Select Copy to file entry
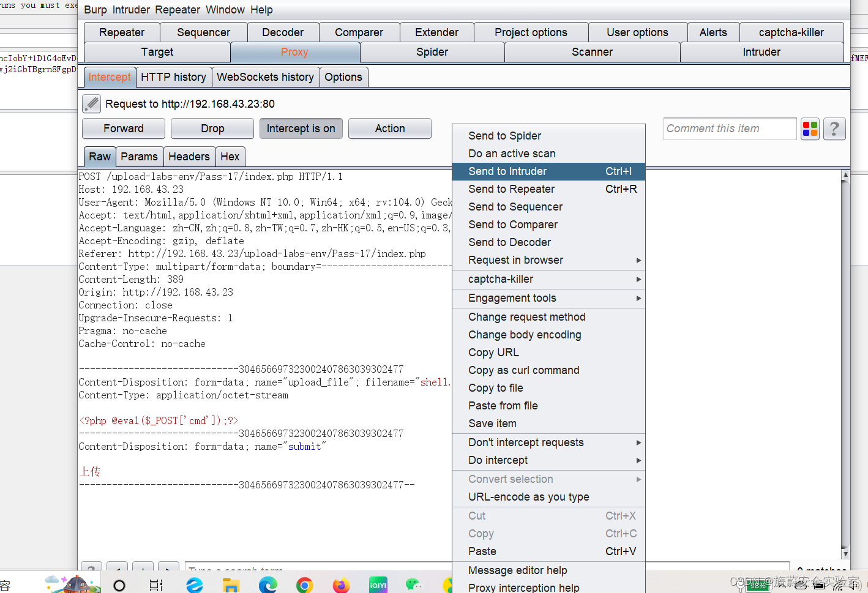 (x=548, y=388)
